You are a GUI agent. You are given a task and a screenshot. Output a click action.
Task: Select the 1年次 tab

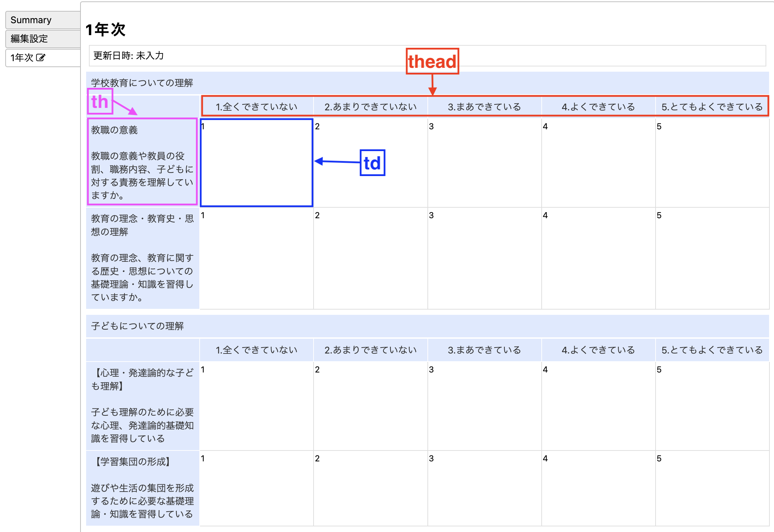(43, 58)
